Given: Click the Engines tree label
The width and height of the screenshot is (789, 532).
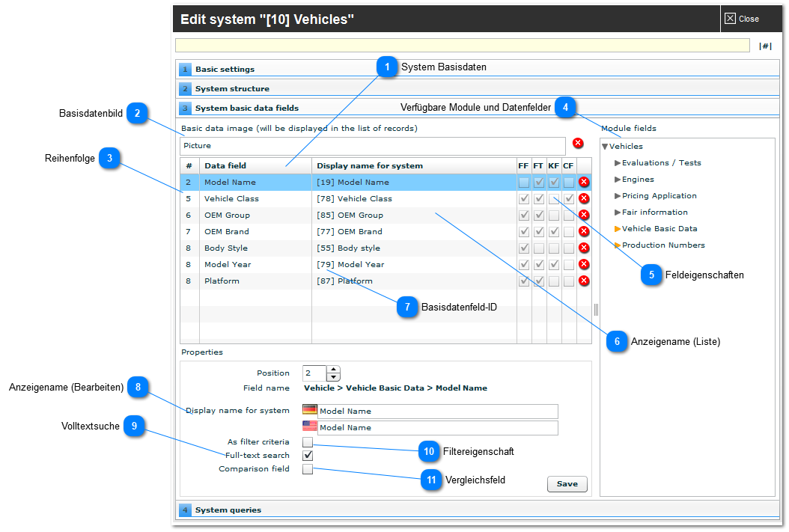Looking at the screenshot, I should click(638, 180).
